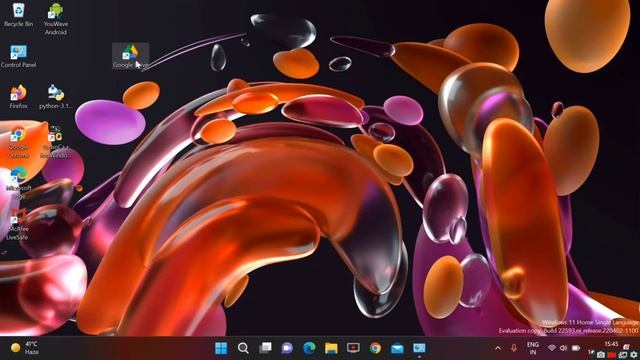The height and width of the screenshot is (360, 640).
Task: Launch Google Chrome from the taskbar
Action: tap(375, 348)
